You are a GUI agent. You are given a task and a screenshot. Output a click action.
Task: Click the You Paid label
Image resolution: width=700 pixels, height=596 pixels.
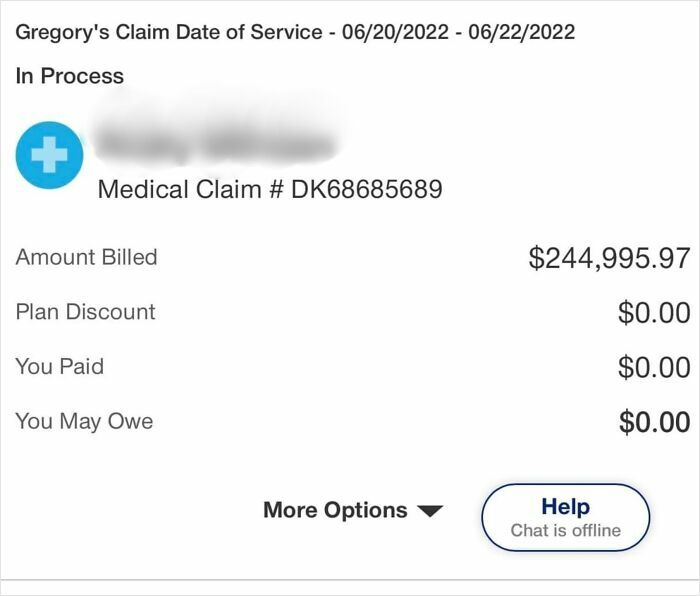pyautogui.click(x=60, y=367)
